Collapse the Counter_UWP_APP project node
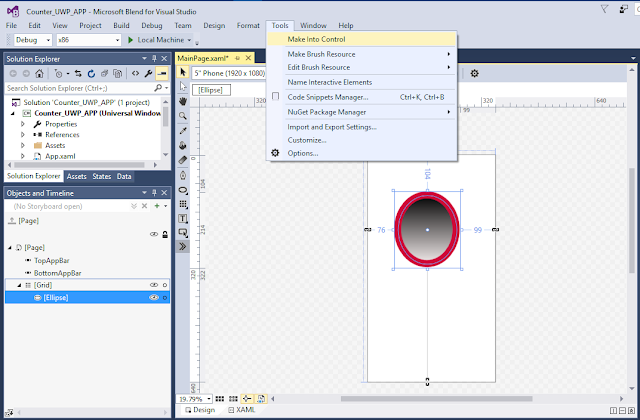 click(x=13, y=113)
